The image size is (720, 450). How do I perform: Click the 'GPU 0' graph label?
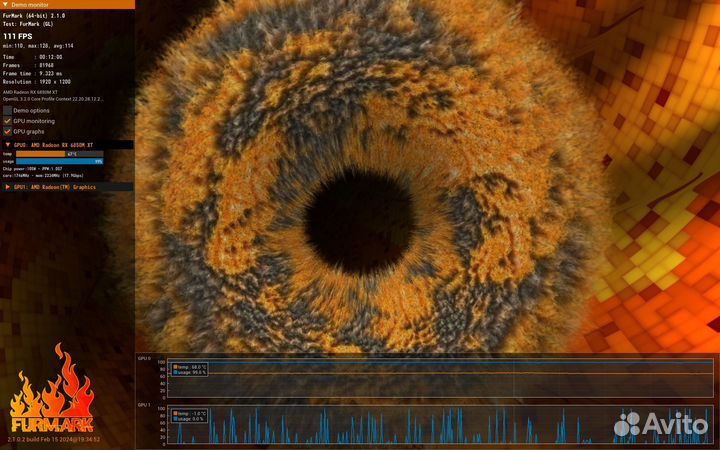(x=144, y=358)
